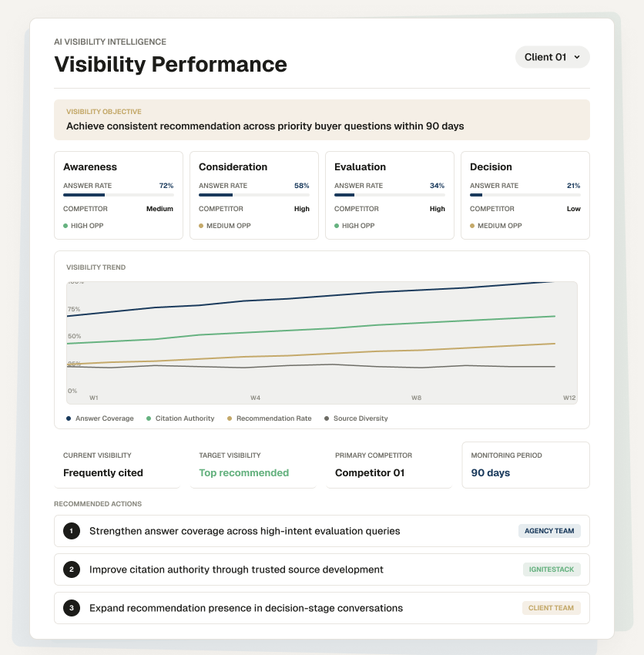Click the green HIGH OPP dot in Awareness
The image size is (644, 655).
coord(65,226)
